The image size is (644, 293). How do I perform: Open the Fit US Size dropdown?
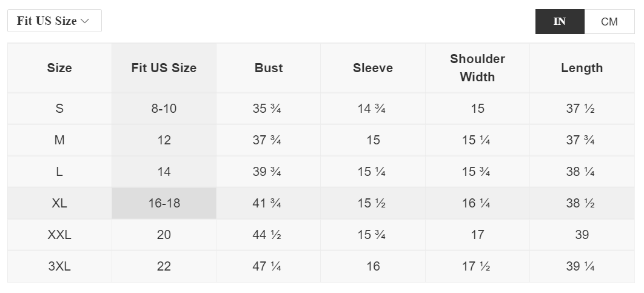54,21
